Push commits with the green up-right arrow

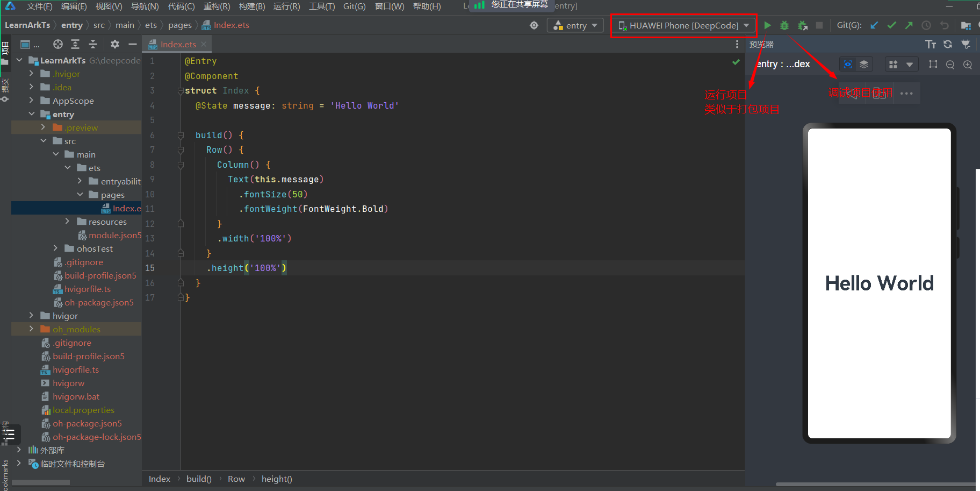click(909, 25)
